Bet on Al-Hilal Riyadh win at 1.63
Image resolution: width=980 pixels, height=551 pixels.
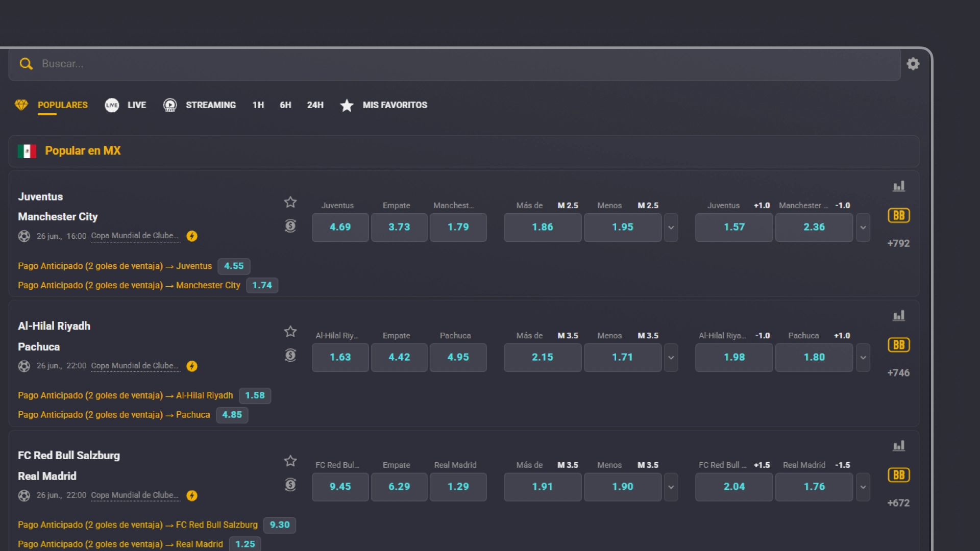(340, 358)
